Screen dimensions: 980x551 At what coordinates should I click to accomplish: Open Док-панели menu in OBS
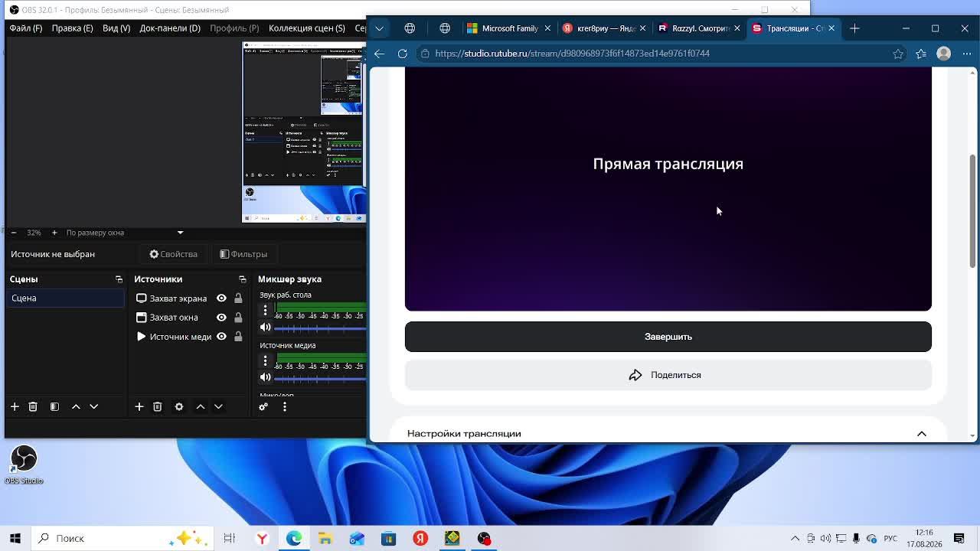170,28
